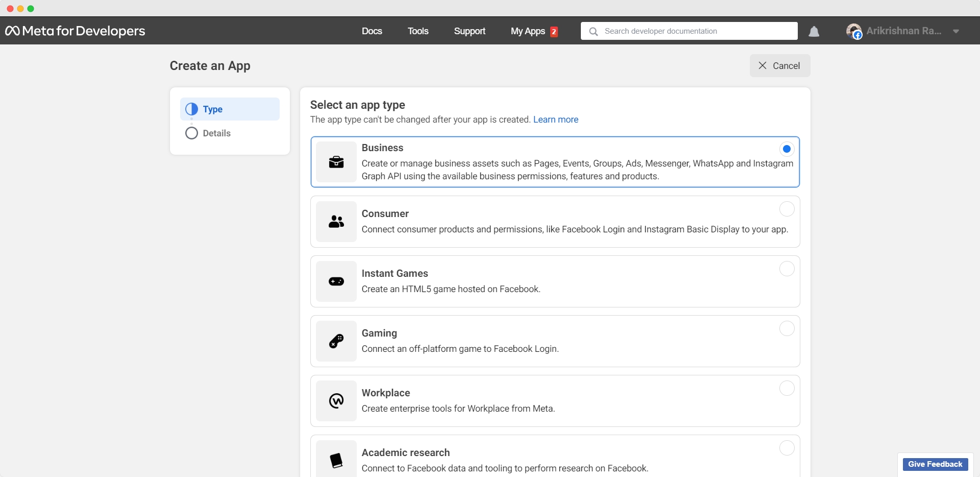
Task: Select the Academic research radio button
Action: coord(787,448)
